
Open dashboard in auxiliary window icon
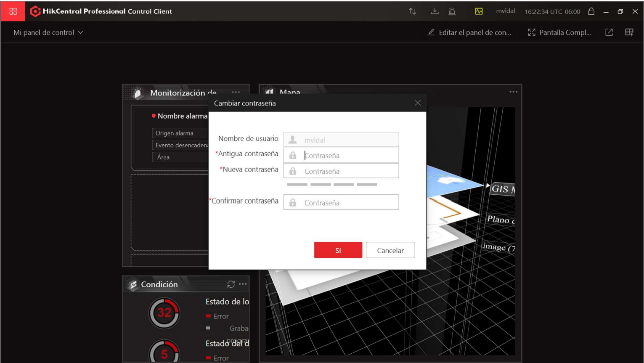[609, 32]
